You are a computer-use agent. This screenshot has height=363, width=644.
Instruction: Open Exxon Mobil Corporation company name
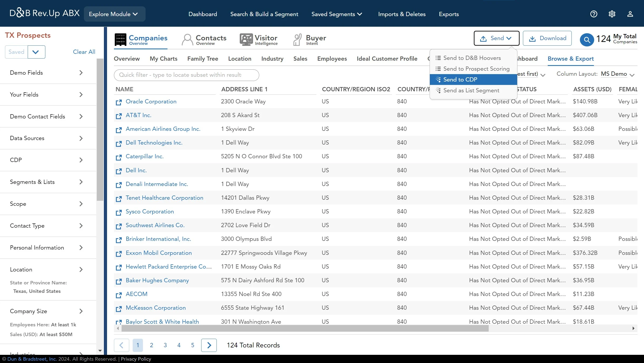158,253
